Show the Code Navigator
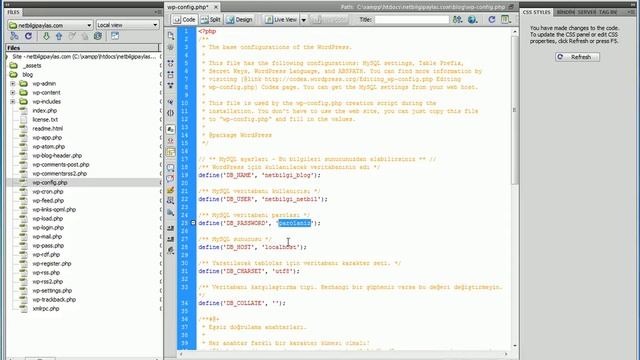The width and height of the screenshot is (640, 360). (171, 47)
